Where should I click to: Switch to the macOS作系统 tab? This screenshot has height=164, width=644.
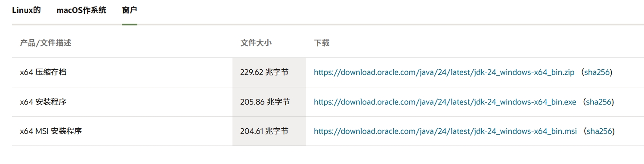(x=81, y=10)
